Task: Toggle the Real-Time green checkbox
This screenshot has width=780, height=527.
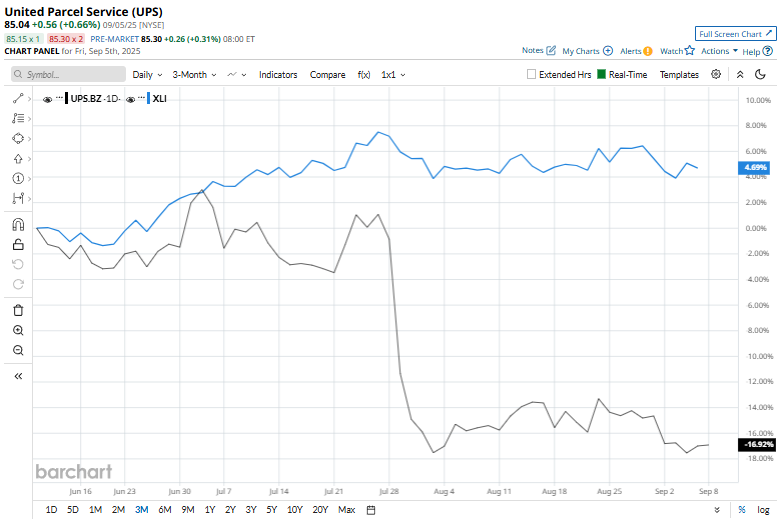Action: coord(601,74)
